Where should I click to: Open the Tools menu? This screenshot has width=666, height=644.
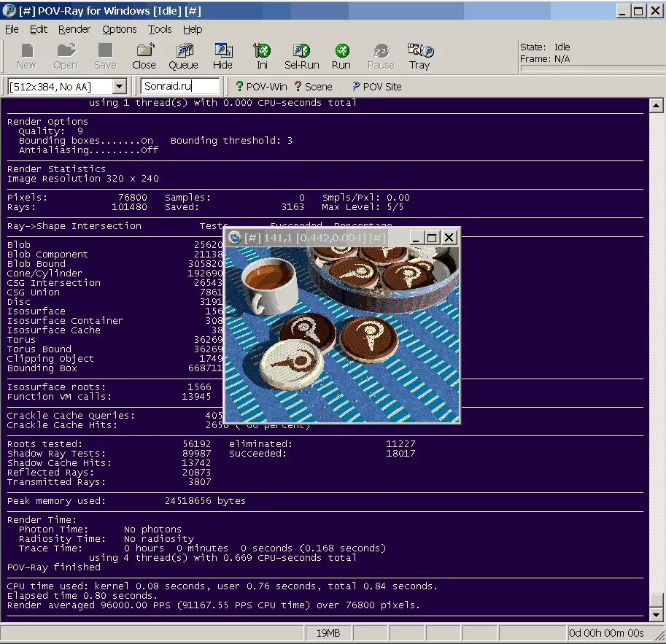click(160, 29)
